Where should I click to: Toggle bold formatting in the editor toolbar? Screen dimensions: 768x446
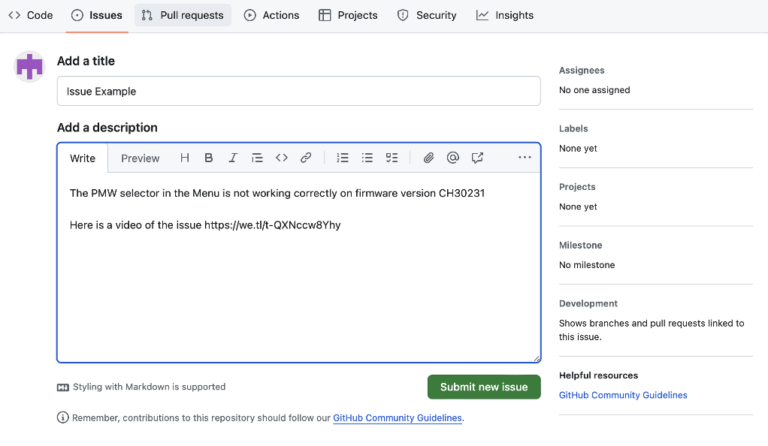pyautogui.click(x=208, y=158)
